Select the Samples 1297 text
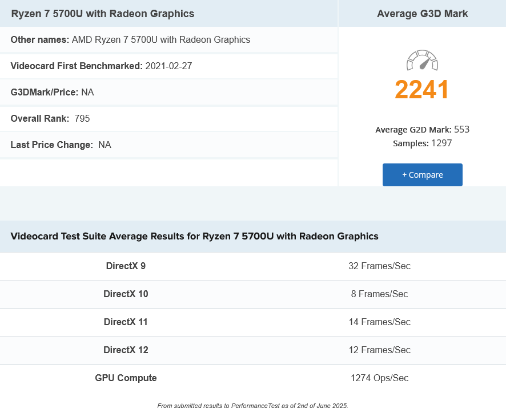The height and width of the screenshot is (420, 506). 422,143
